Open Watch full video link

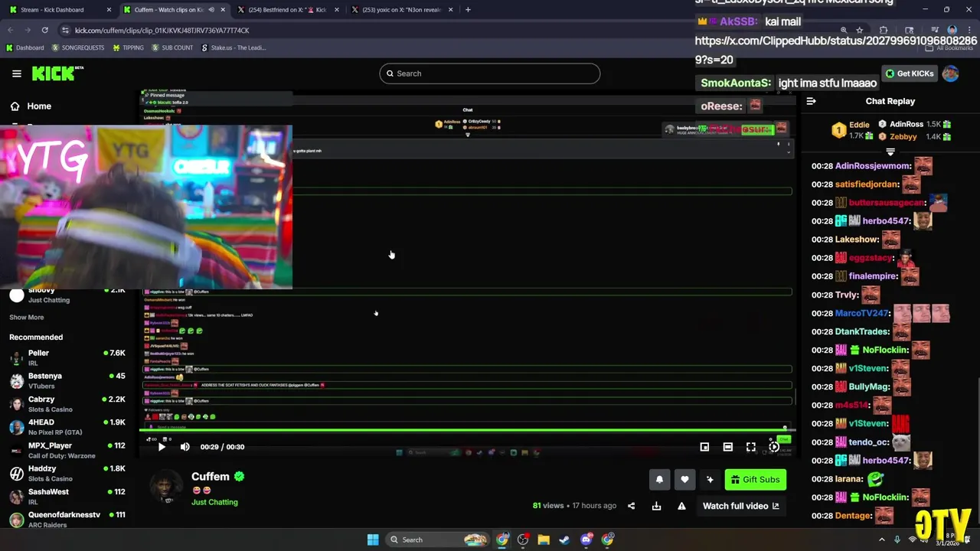(x=740, y=506)
